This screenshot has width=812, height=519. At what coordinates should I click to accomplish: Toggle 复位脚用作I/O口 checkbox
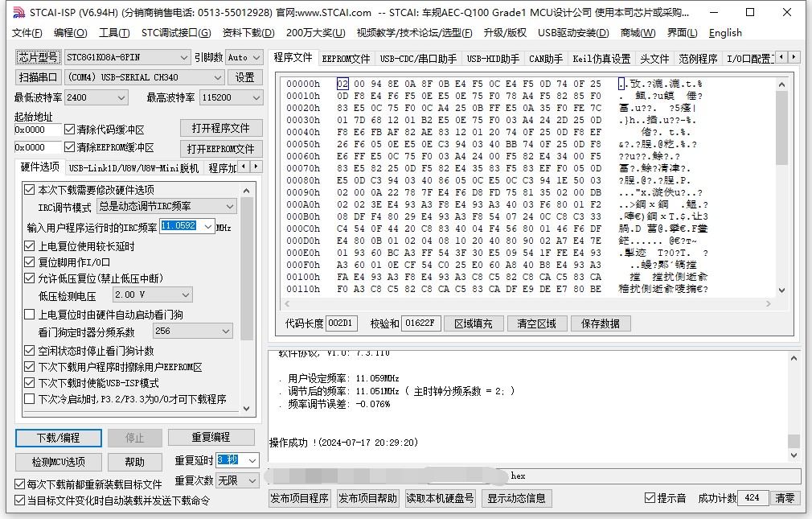pos(30,262)
